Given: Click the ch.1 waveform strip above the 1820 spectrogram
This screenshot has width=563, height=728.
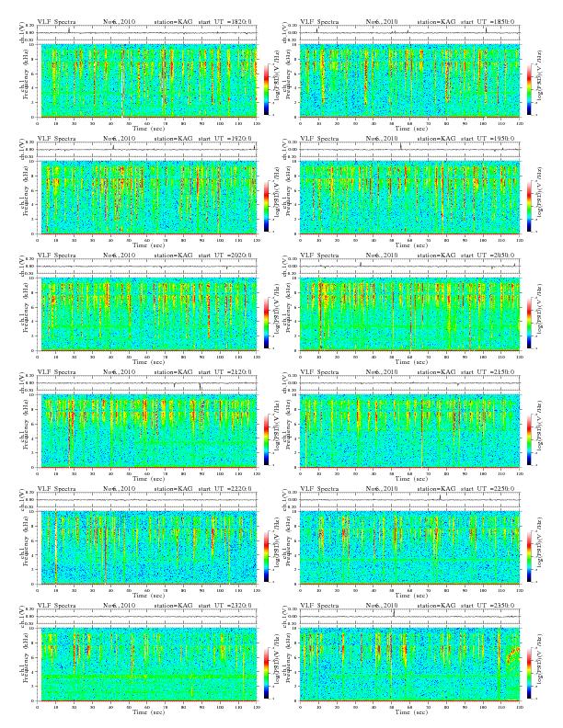Looking at the screenshot, I should 147,32.
